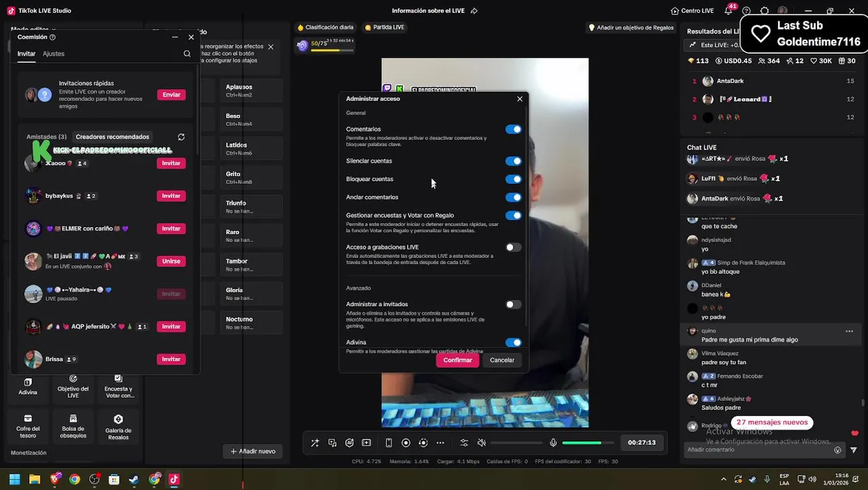Click the search icon in Coemisión panel
Image resolution: width=868 pixels, height=490 pixels.
(187, 54)
